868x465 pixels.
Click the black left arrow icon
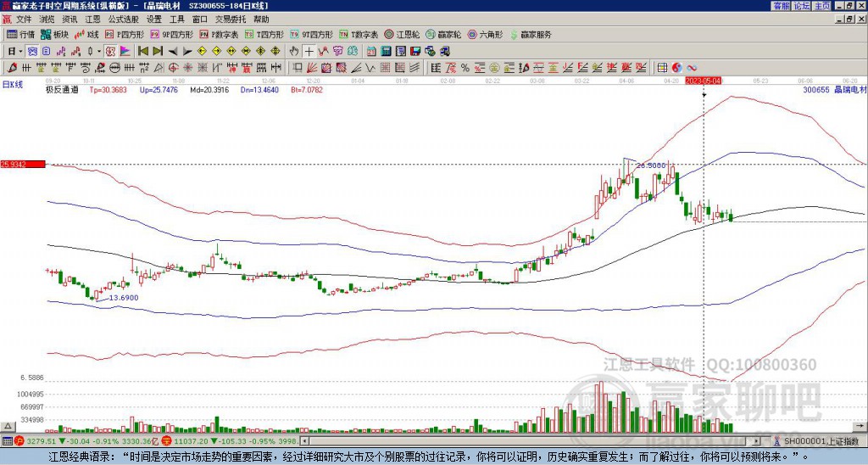tap(173, 52)
